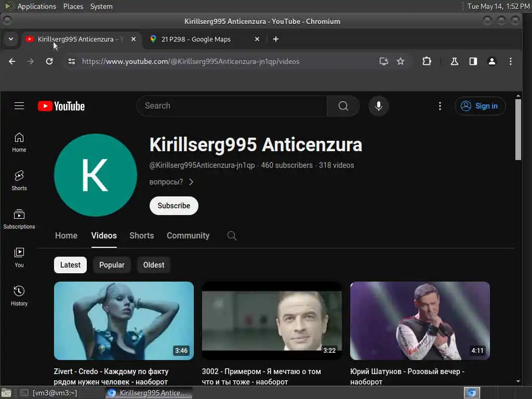Open the You section in sidebar
This screenshot has width=532, height=399.
tap(19, 257)
